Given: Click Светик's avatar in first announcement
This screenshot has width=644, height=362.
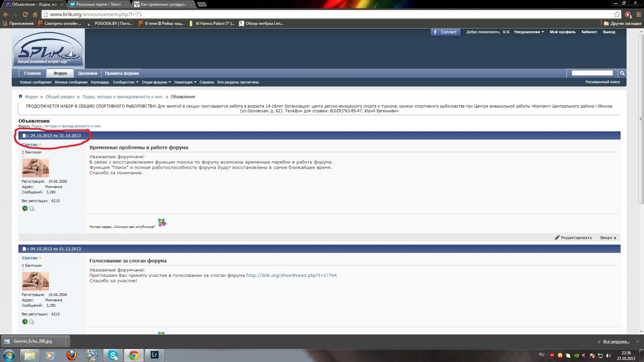Looking at the screenshot, I should pos(35,168).
